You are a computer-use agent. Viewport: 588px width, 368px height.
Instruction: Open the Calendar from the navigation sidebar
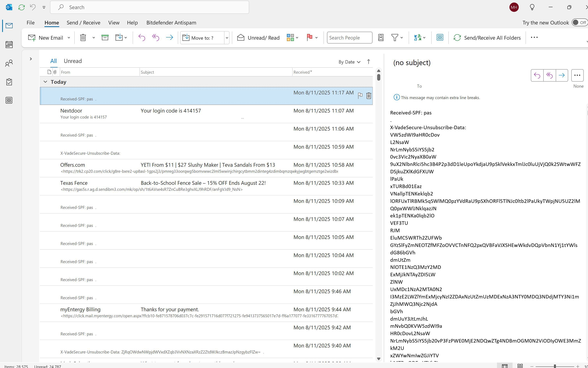pos(9,44)
